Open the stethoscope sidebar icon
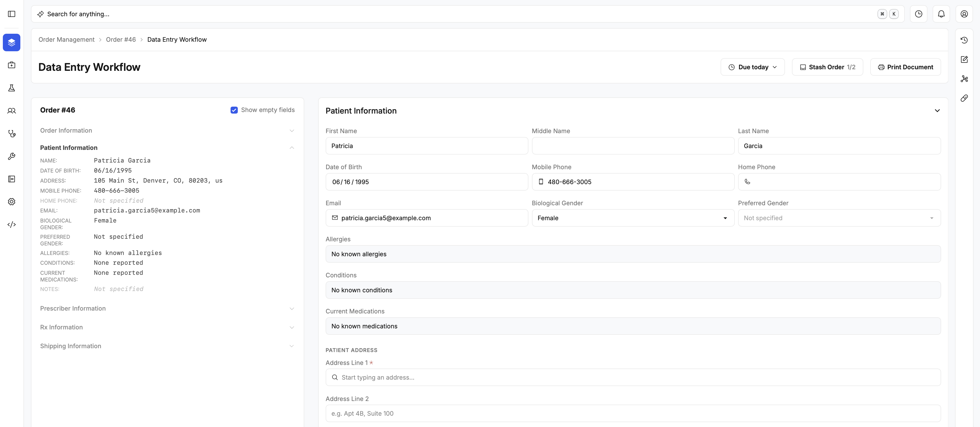This screenshot has width=980, height=427. click(11, 133)
